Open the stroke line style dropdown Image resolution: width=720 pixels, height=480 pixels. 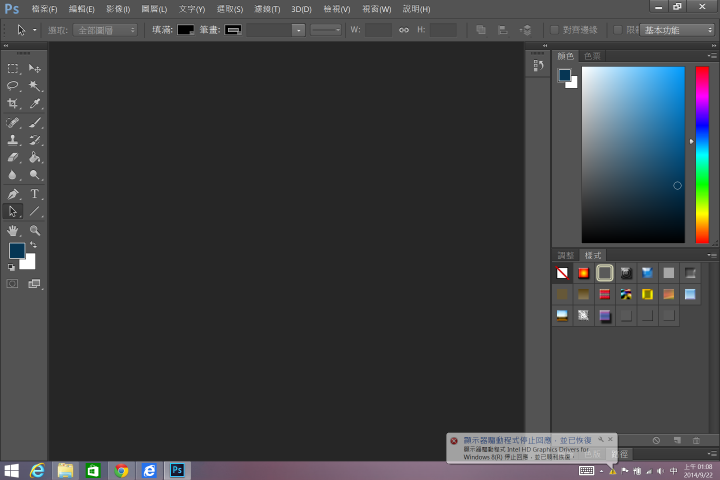click(326, 30)
